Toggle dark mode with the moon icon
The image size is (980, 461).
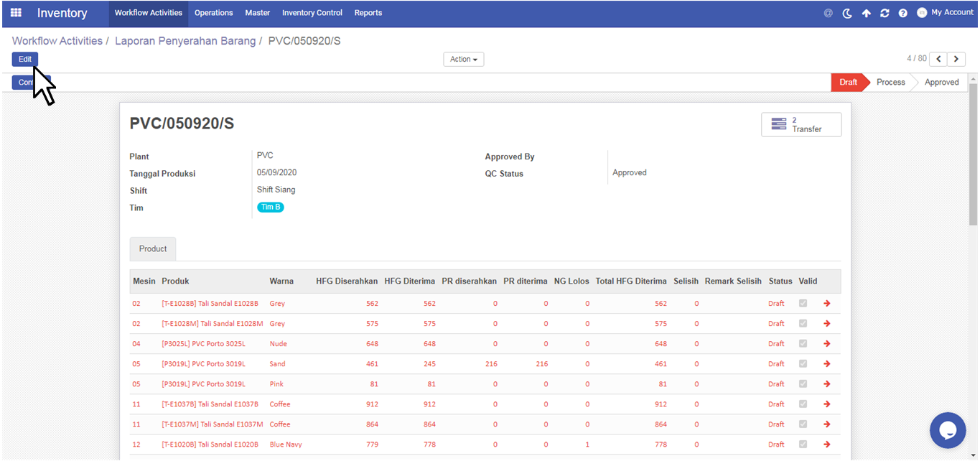[x=847, y=13]
